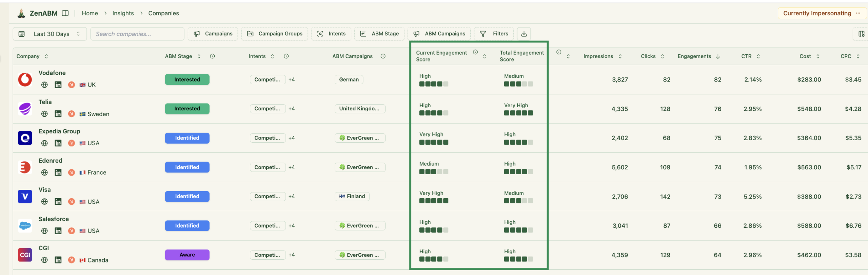Viewport: 868px width, 275px height.
Task: Click the Vodafone company logo
Action: [x=25, y=79]
